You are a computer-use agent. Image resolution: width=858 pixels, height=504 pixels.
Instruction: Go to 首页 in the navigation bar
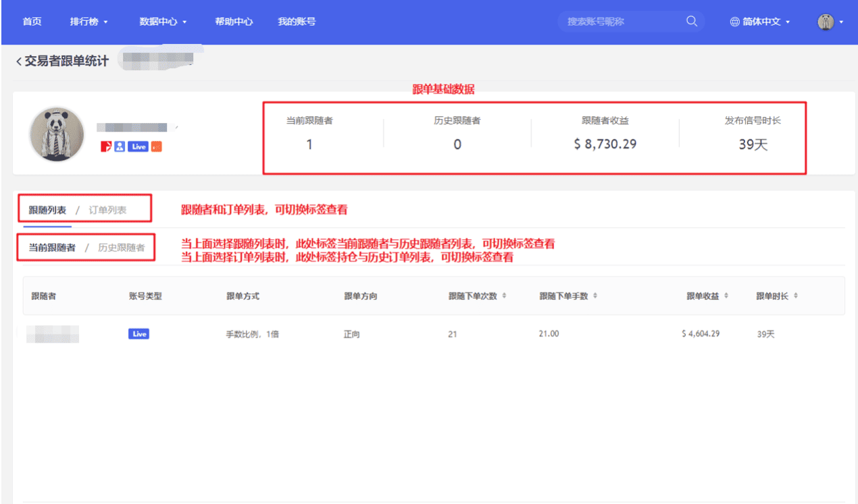[x=32, y=22]
